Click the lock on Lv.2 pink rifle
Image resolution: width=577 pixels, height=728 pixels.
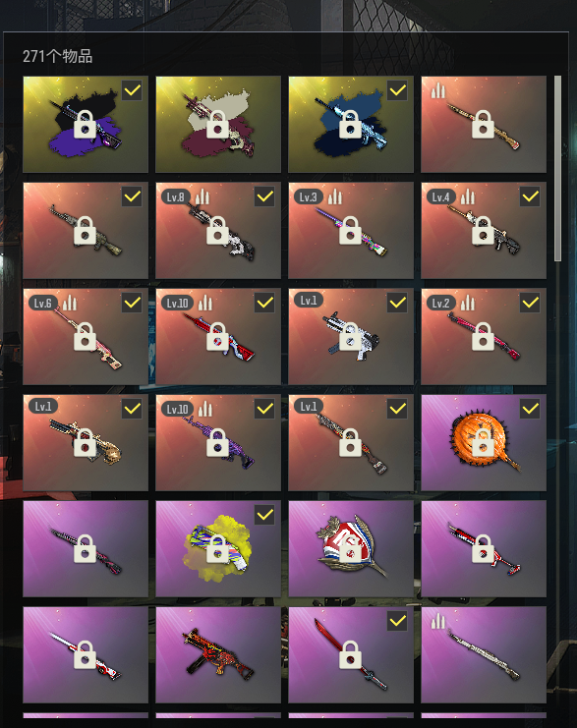click(484, 337)
